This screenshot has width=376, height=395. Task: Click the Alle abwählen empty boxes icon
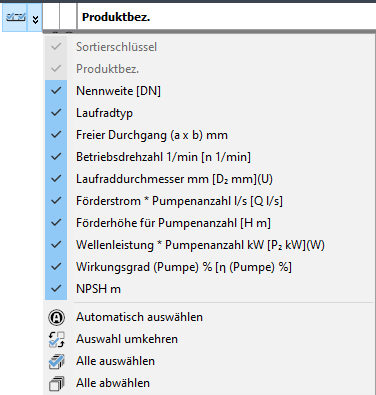(x=56, y=383)
